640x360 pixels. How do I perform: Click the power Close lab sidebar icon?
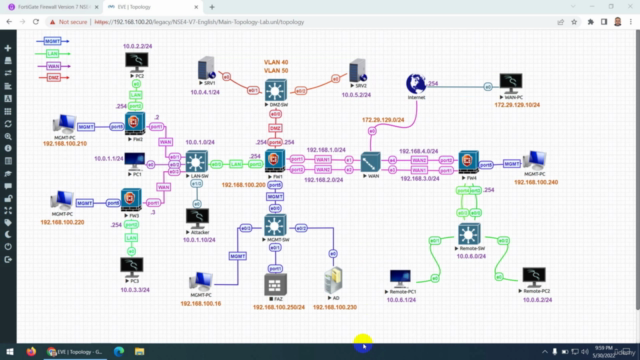[x=8, y=247]
